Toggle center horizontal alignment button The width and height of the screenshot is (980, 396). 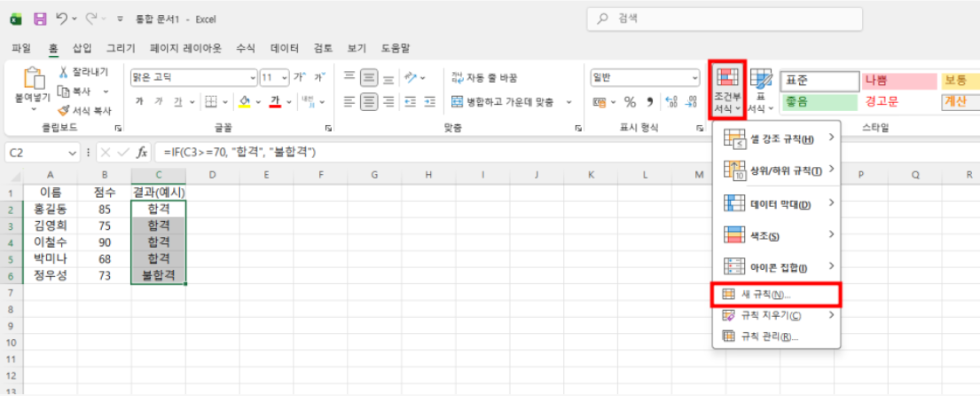pos(368,101)
